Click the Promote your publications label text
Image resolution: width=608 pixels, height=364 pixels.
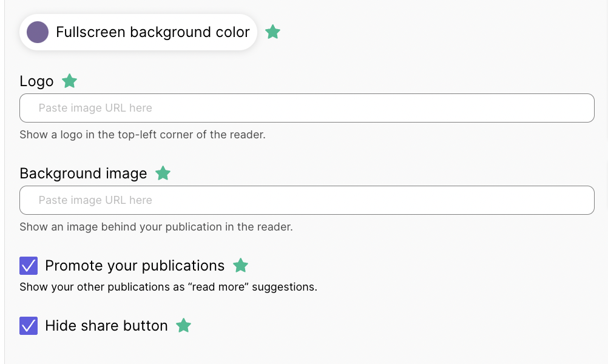point(135,266)
